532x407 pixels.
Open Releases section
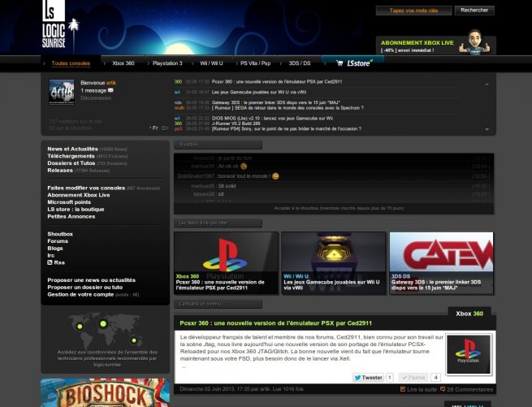click(60, 170)
